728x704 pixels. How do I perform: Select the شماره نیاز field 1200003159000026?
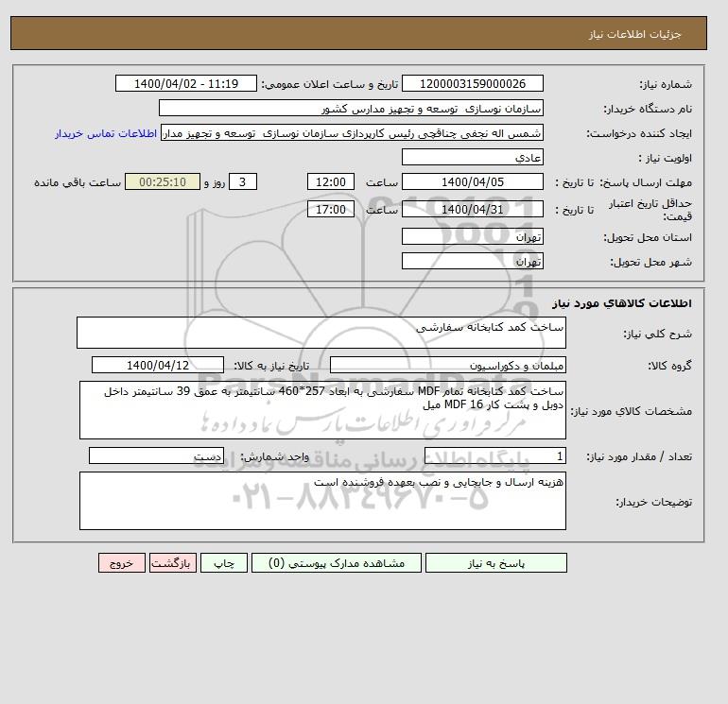(473, 83)
